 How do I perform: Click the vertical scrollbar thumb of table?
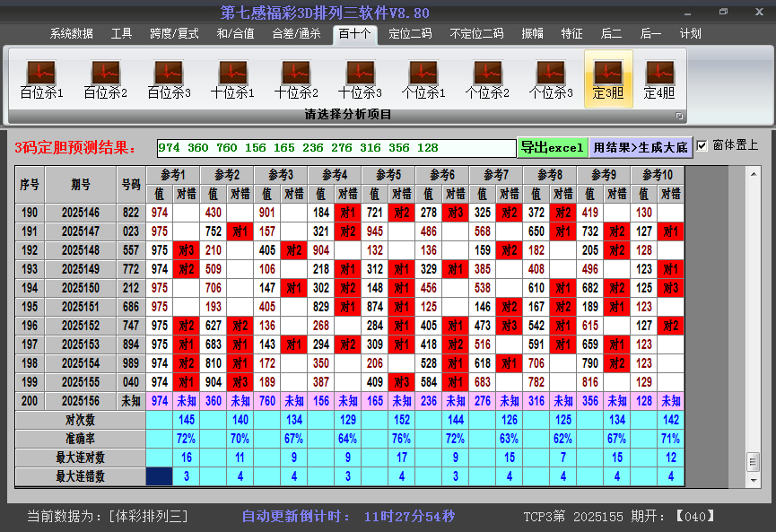point(753,460)
